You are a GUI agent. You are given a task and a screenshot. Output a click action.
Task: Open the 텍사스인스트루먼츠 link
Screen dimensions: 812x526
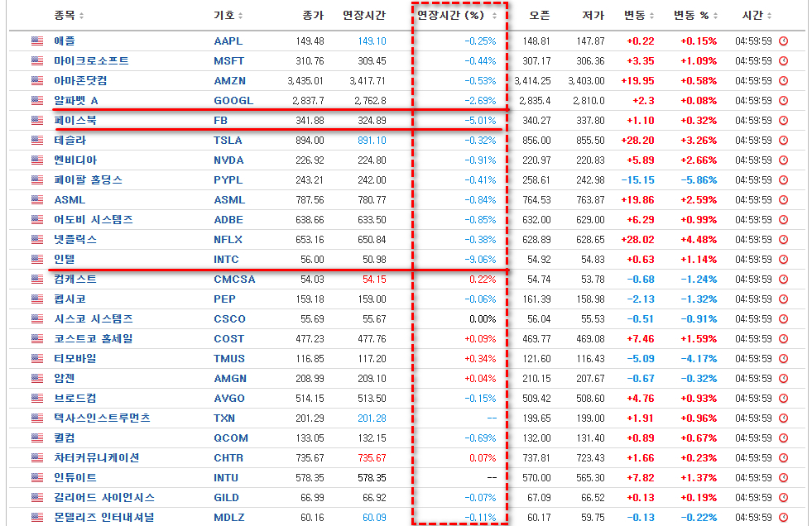coord(102,418)
